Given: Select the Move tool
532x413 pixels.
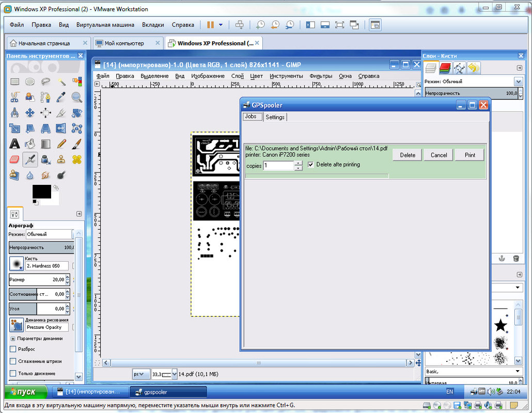Looking at the screenshot, I should pos(30,113).
